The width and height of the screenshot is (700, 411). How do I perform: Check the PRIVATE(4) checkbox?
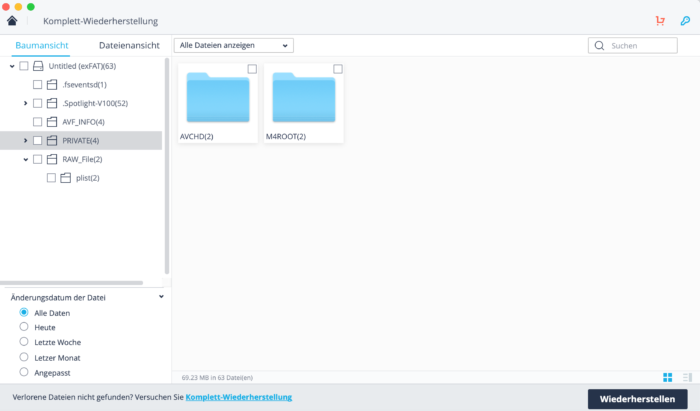[x=38, y=141]
